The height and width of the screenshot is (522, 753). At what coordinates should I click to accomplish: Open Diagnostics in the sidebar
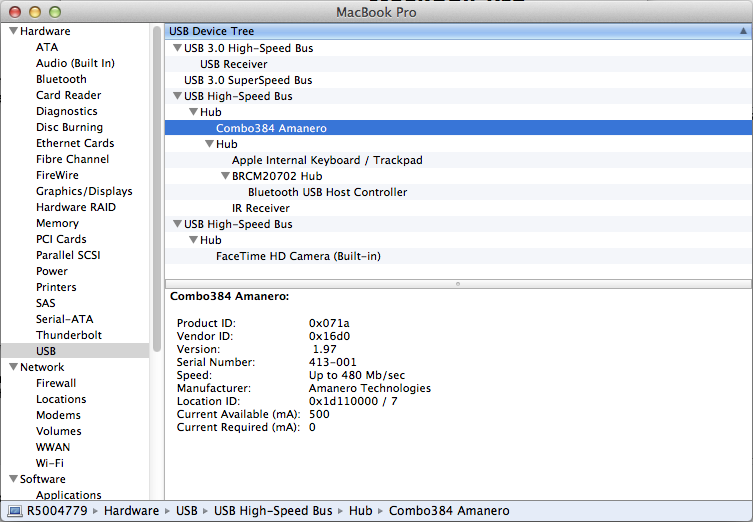click(67, 111)
